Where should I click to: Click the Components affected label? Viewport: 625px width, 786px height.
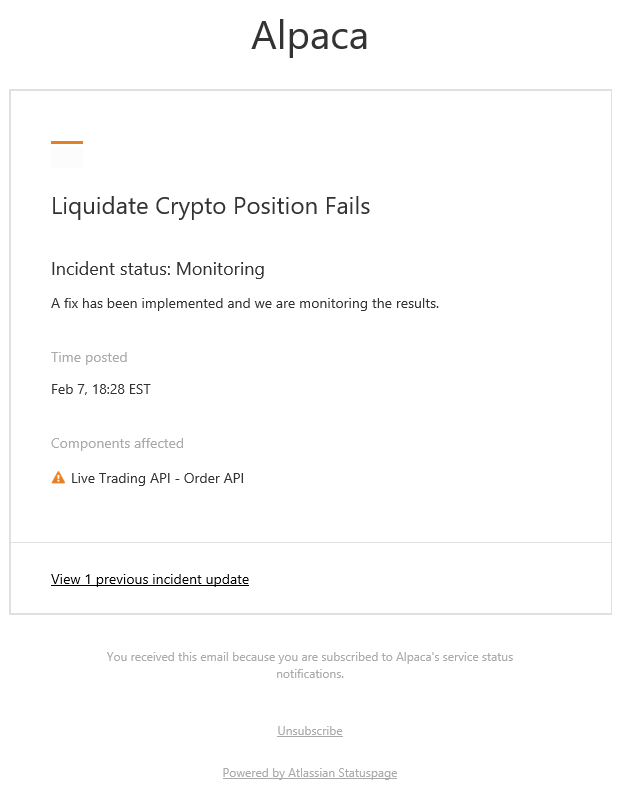click(117, 443)
